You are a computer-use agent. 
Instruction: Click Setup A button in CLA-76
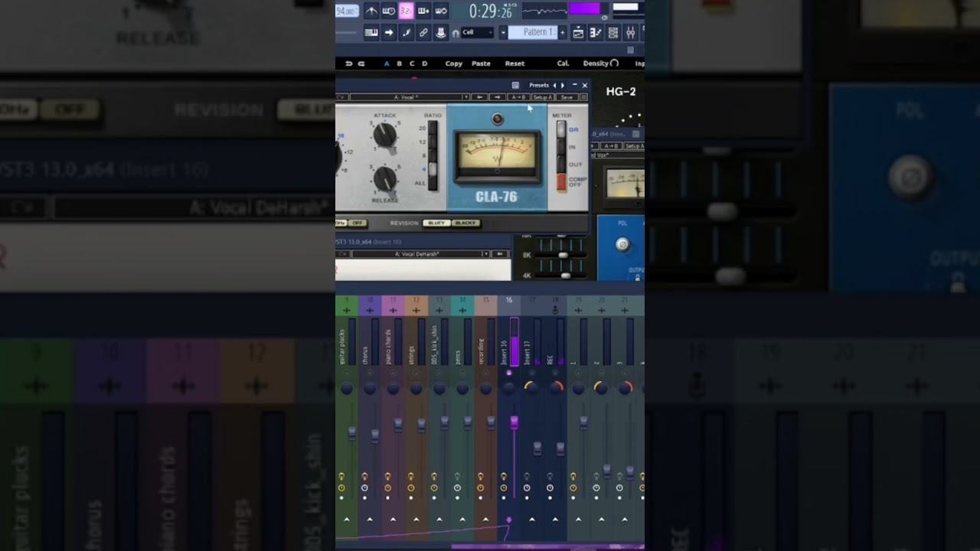(542, 97)
